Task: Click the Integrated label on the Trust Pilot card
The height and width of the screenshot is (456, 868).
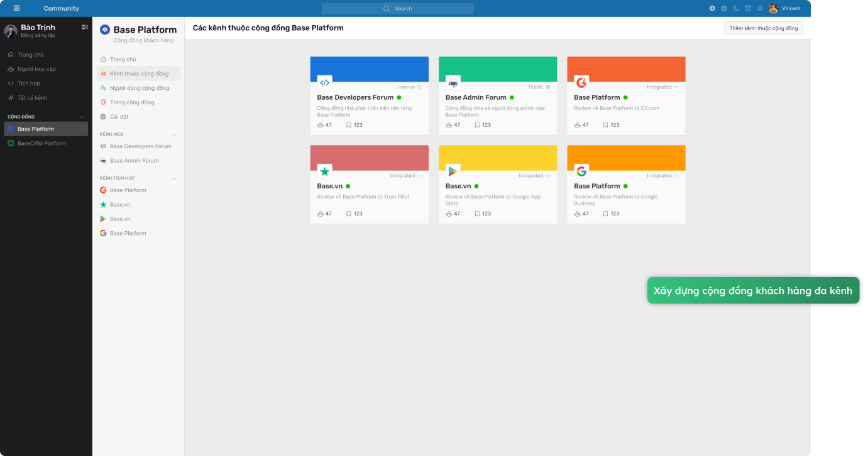Action: pos(405,176)
